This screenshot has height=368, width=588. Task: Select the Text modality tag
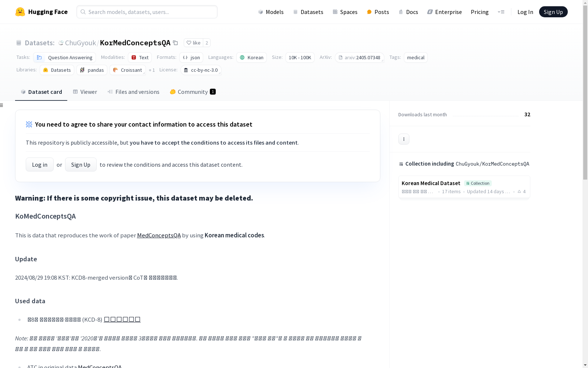140,57
